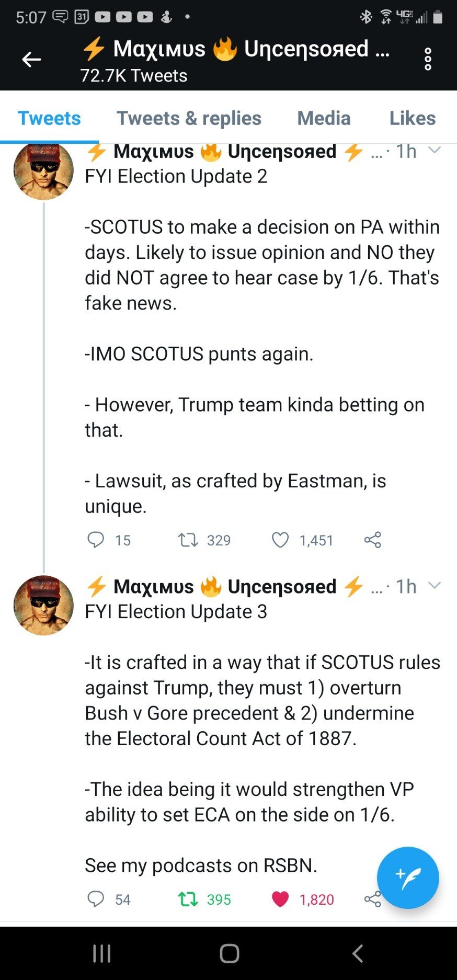
Task: Tap the back arrow in the header
Action: [x=31, y=60]
